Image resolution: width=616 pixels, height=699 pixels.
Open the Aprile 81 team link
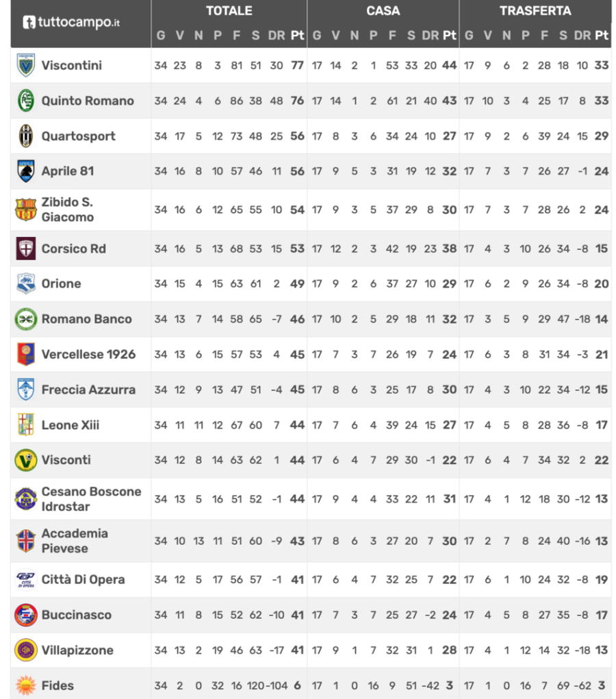coord(68,171)
